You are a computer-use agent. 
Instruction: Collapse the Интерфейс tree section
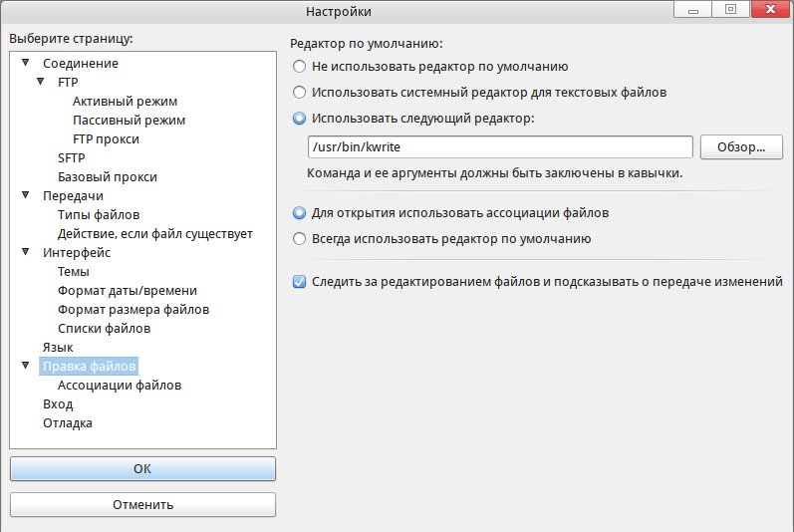click(x=26, y=253)
